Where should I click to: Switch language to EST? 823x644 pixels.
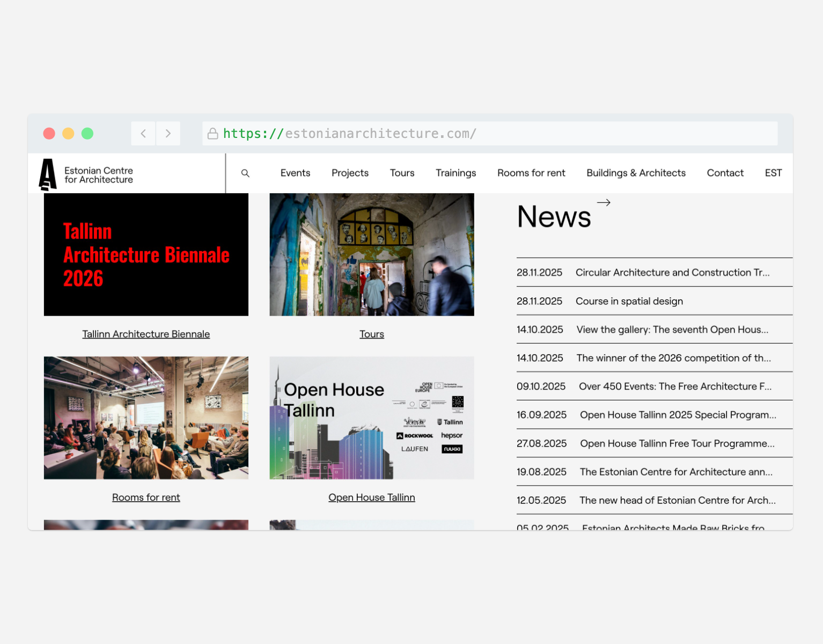(773, 173)
